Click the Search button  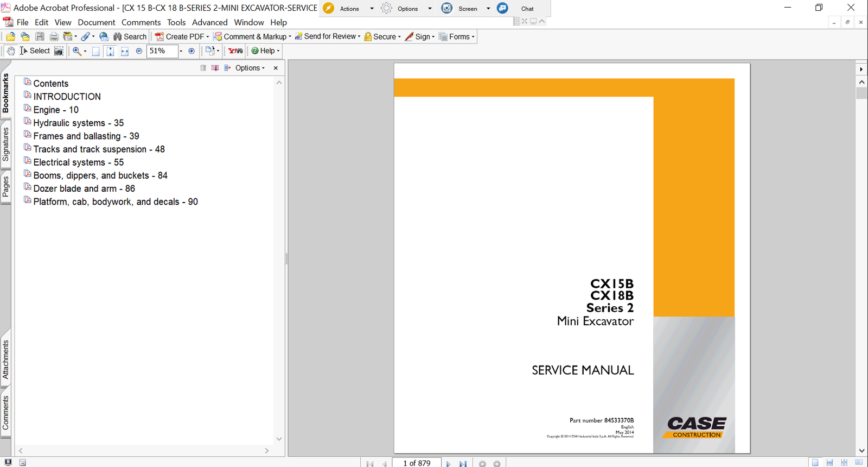(x=130, y=37)
